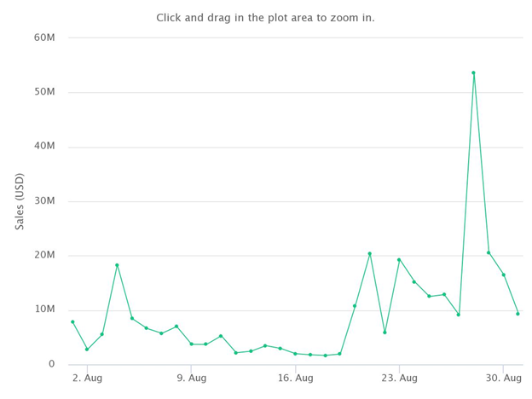Click the low data point at 2. Aug

pyautogui.click(x=87, y=350)
